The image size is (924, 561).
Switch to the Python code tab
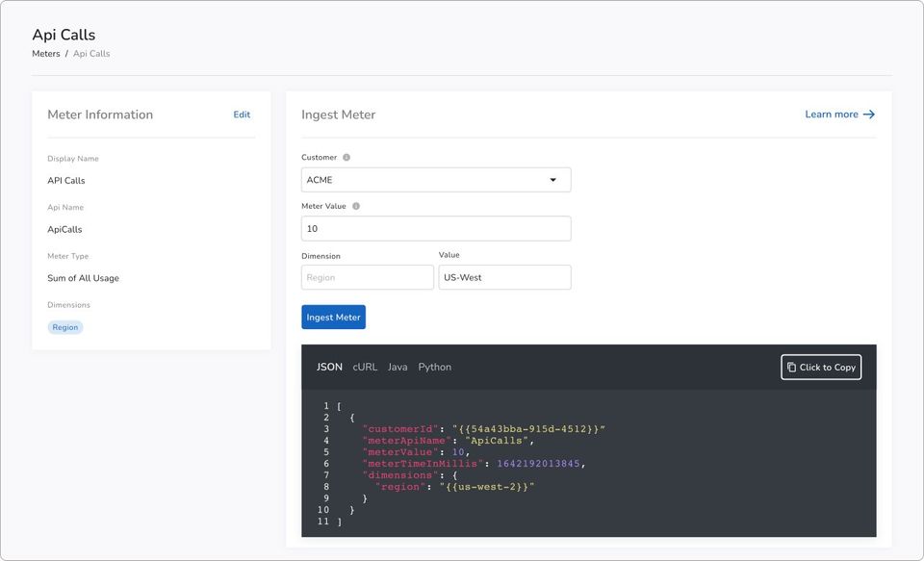(435, 368)
